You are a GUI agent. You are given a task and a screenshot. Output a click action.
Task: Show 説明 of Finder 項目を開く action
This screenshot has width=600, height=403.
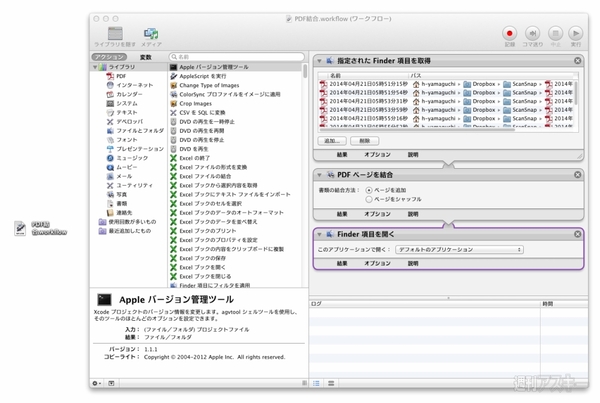tap(413, 264)
